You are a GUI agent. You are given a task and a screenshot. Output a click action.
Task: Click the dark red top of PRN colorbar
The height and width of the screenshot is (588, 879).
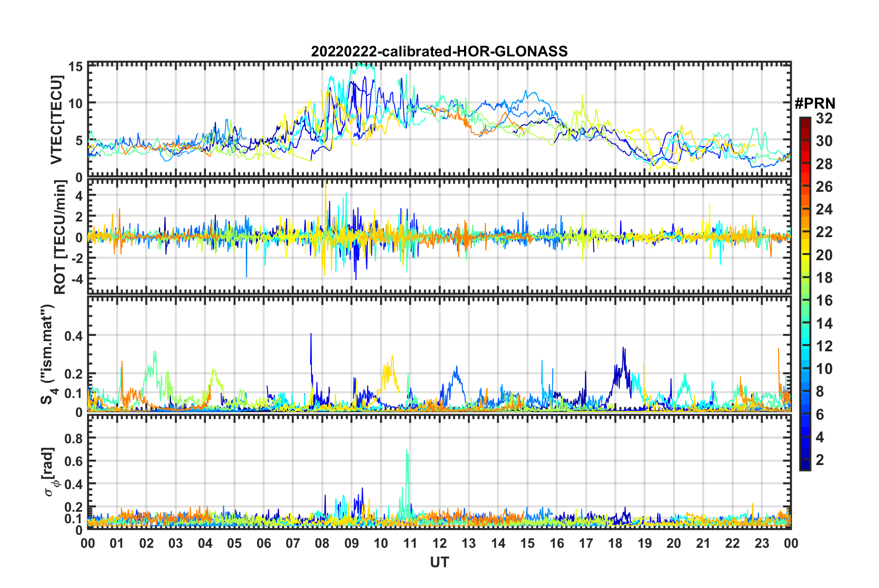coord(805,121)
